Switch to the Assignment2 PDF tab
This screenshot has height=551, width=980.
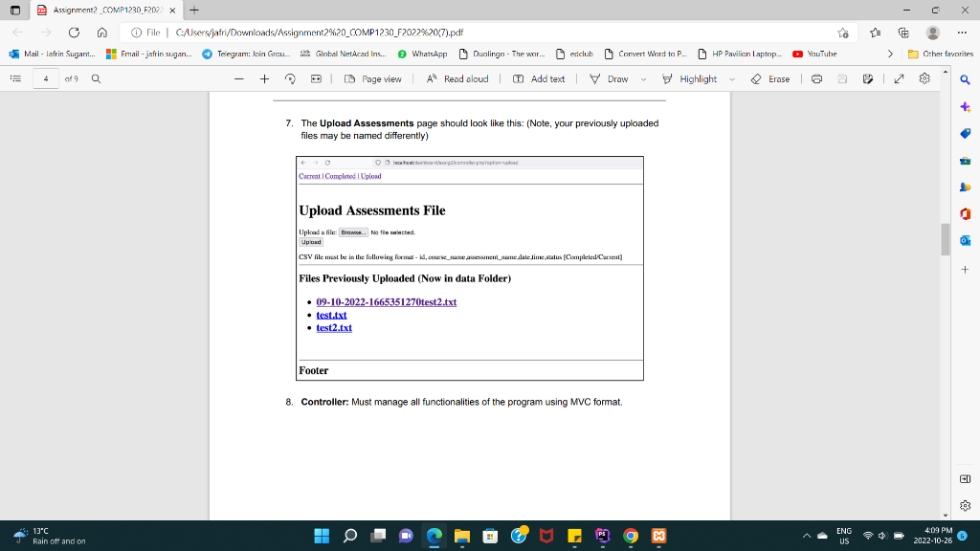click(x=105, y=11)
